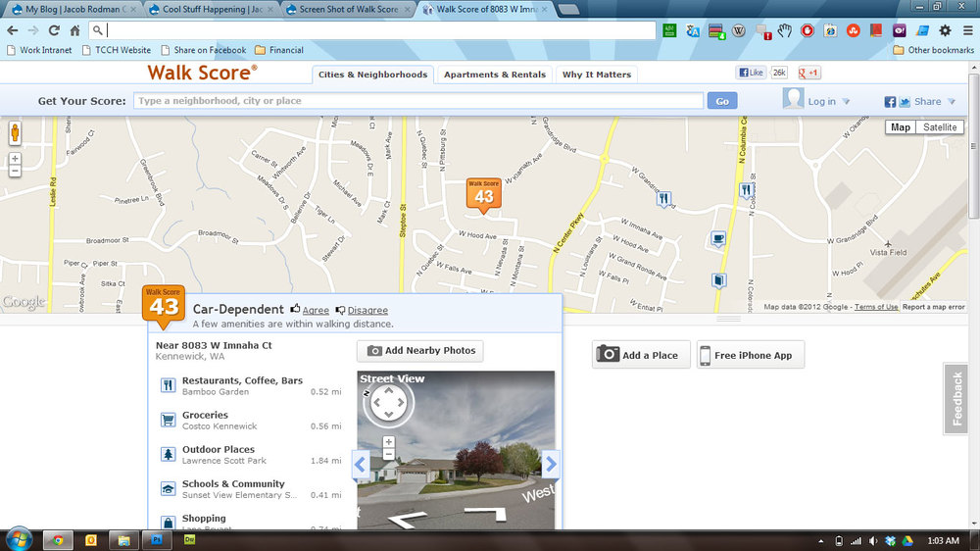Switch to the My Blog browser tab
Image resolution: width=980 pixels, height=551 pixels.
pos(73,10)
